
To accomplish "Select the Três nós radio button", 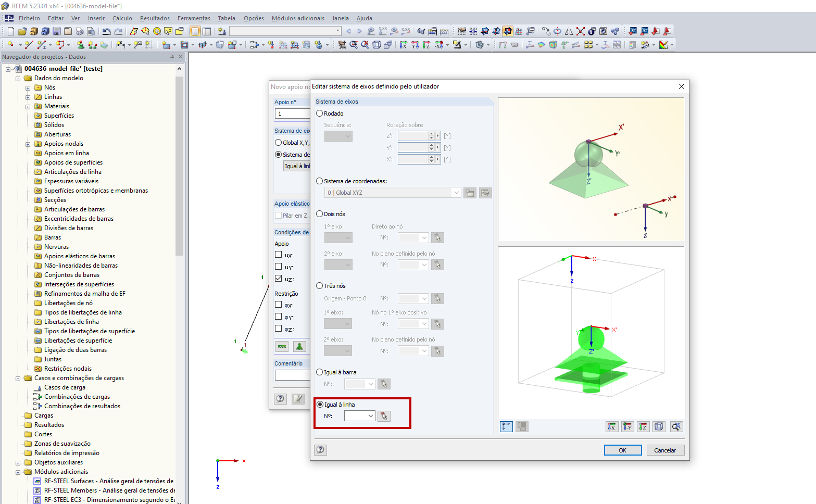I will (x=319, y=285).
